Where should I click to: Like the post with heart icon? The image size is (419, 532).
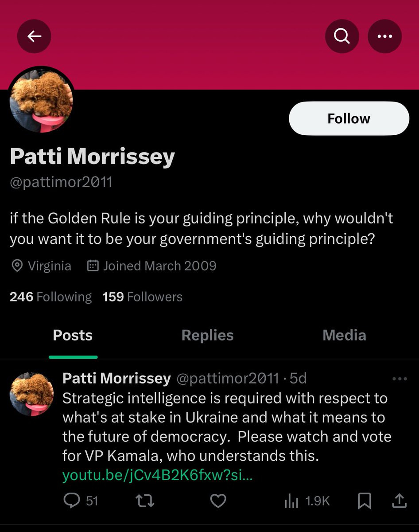click(x=218, y=501)
